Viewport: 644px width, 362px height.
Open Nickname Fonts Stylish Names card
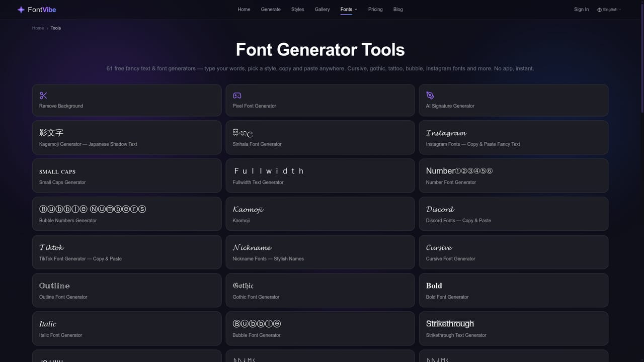tap(320, 252)
